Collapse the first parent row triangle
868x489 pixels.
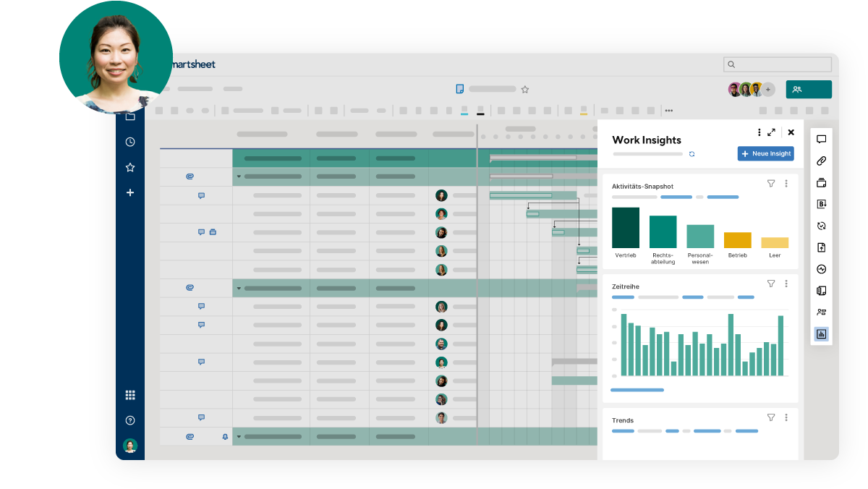(x=239, y=177)
